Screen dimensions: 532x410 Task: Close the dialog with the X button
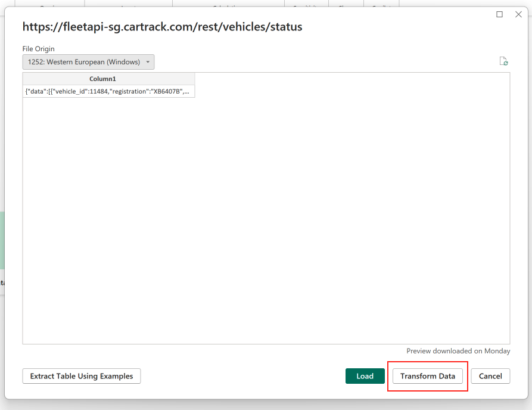click(518, 14)
